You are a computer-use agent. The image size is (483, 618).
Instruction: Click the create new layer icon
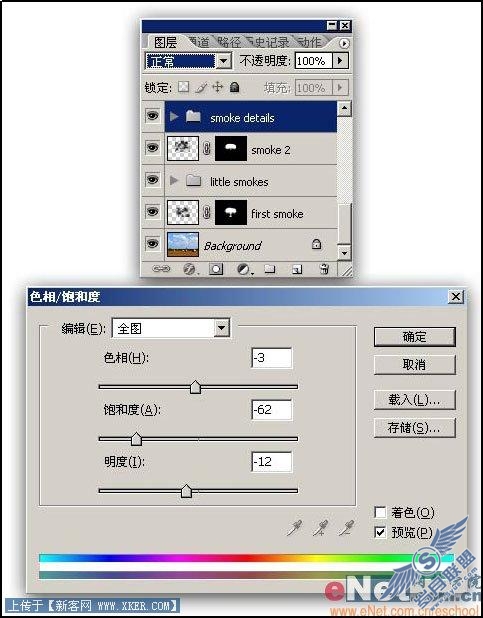[x=297, y=269]
